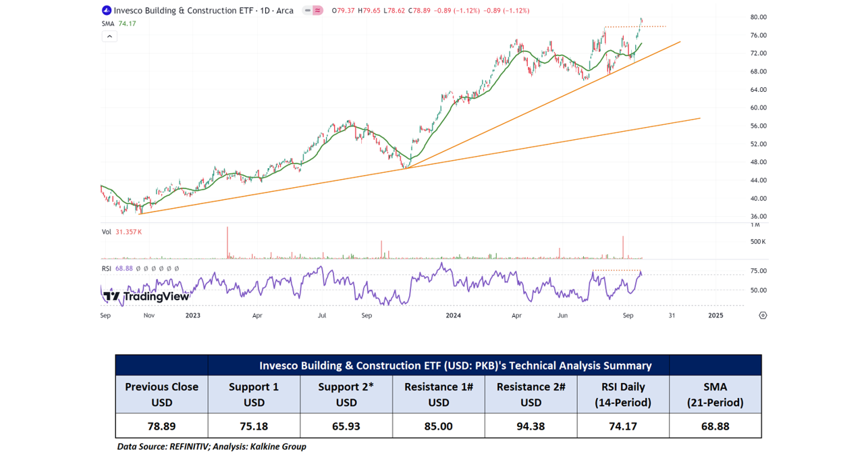Image resolution: width=868 pixels, height=454 pixels.
Task: Click the RSI Daily (14-Period) column header
Action: pos(623,395)
